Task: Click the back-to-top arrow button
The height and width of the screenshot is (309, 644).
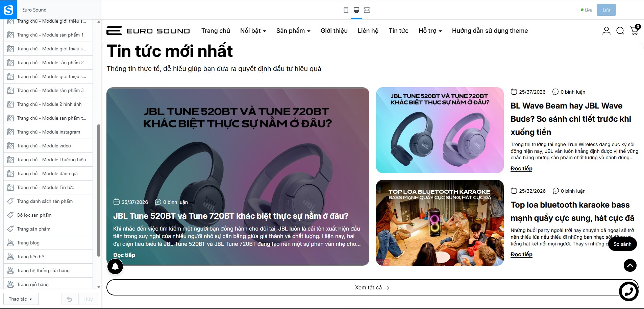Action: click(x=630, y=265)
